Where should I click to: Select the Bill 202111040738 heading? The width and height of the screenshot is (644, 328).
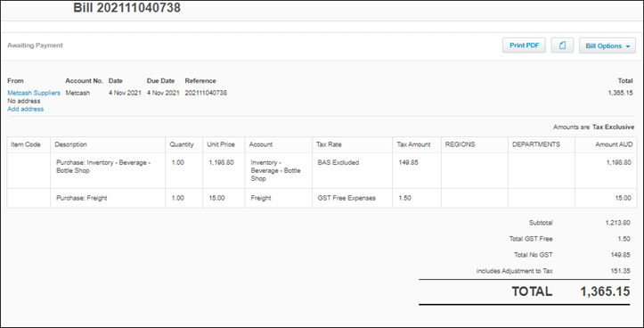coord(126,7)
